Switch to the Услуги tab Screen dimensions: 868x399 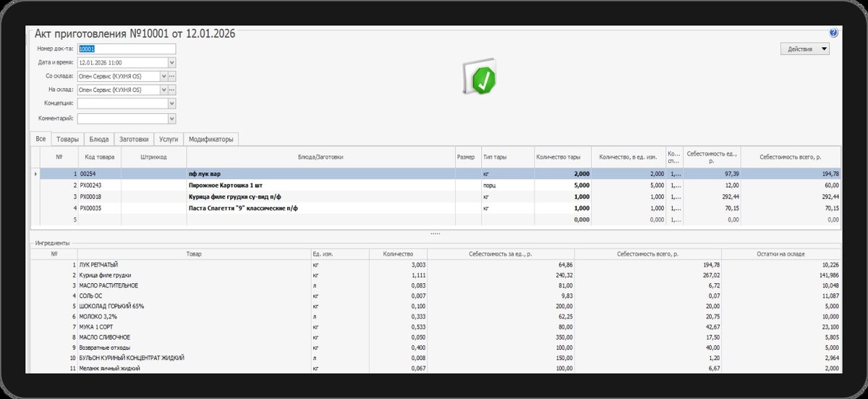coord(168,139)
